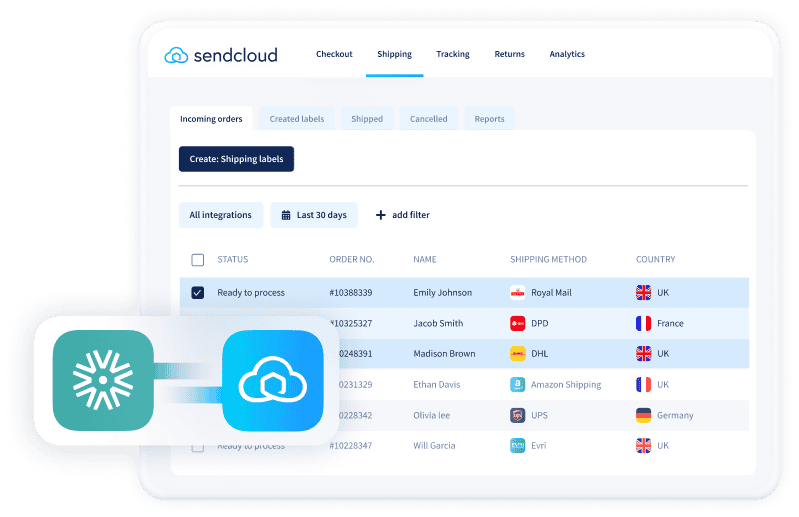Click the Germany flag in Olivia lee row
The height and width of the screenshot is (517, 799).
pyautogui.click(x=644, y=415)
